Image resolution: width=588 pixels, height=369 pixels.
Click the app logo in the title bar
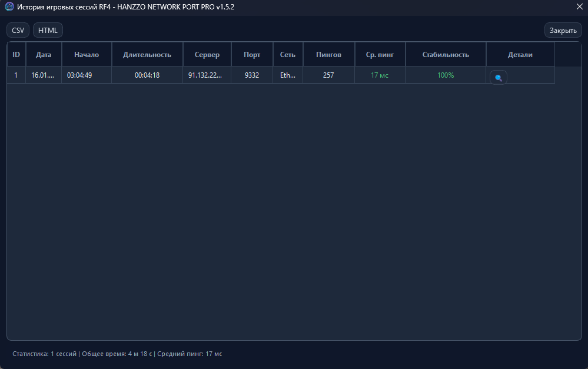point(9,7)
